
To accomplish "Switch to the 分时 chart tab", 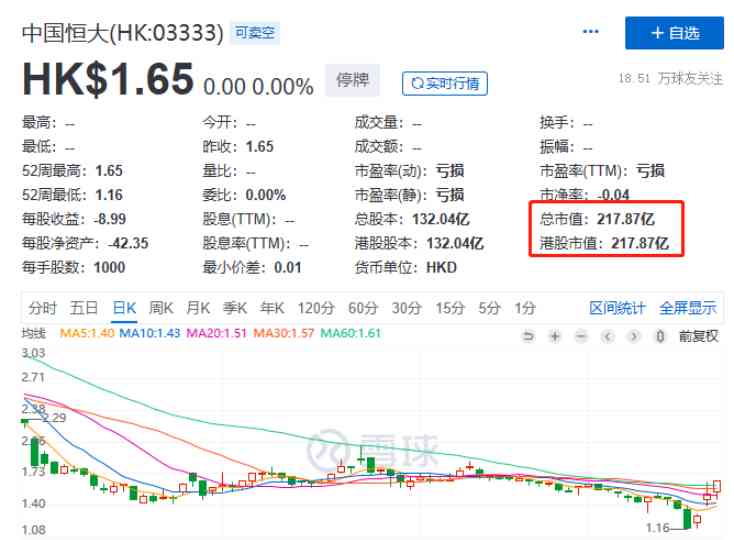I will coord(42,308).
